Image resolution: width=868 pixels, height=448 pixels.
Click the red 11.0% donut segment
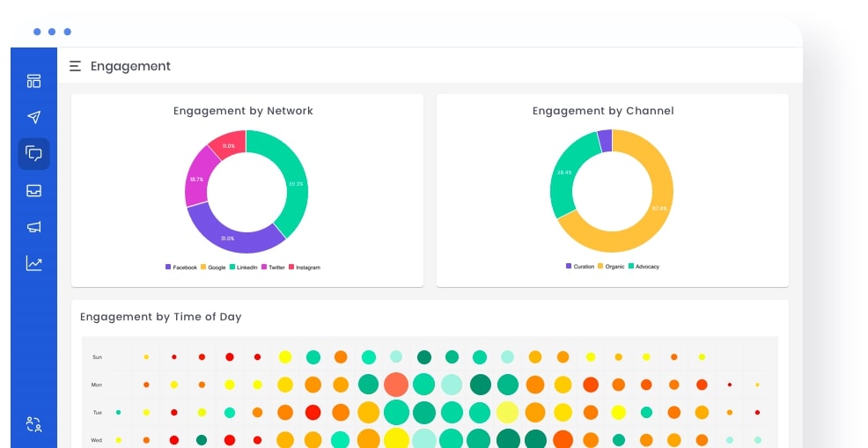[230, 144]
